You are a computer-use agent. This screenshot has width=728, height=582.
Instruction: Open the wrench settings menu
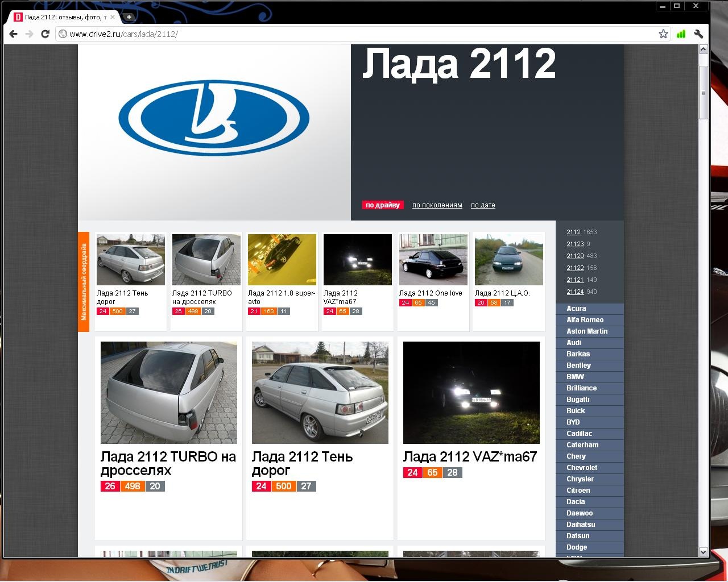click(698, 34)
